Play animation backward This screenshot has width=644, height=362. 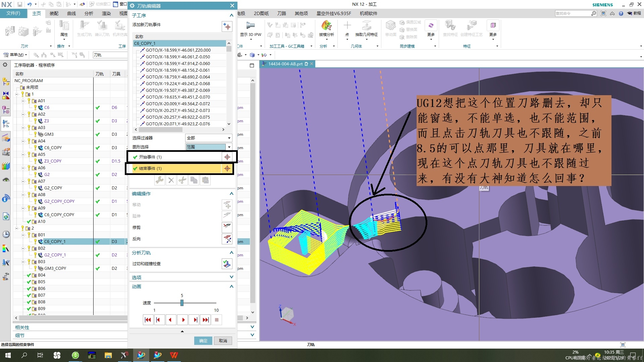point(170,320)
